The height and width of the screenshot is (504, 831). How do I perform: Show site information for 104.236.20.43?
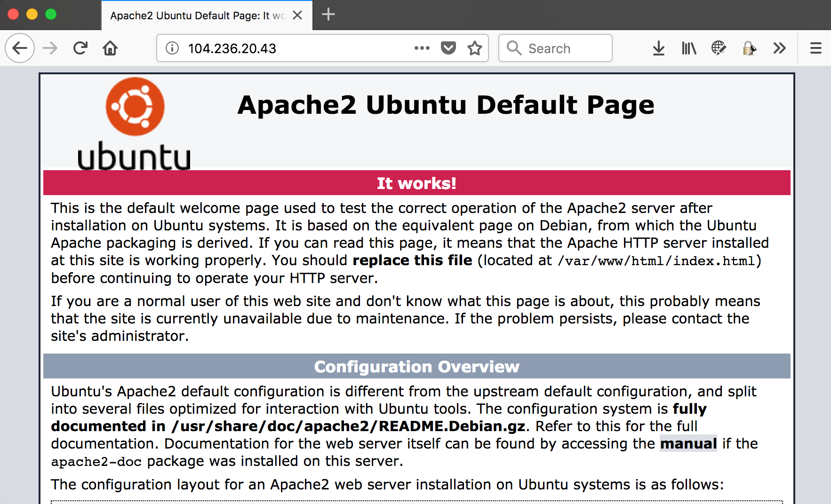[172, 48]
